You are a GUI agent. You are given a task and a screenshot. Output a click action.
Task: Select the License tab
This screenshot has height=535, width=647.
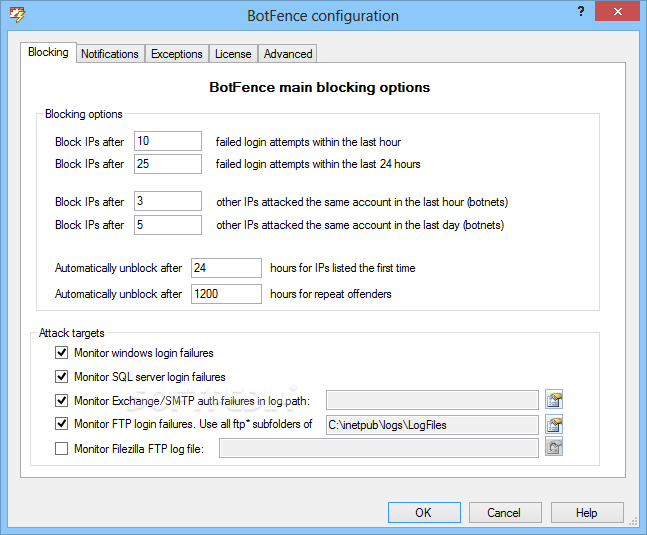[x=233, y=54]
